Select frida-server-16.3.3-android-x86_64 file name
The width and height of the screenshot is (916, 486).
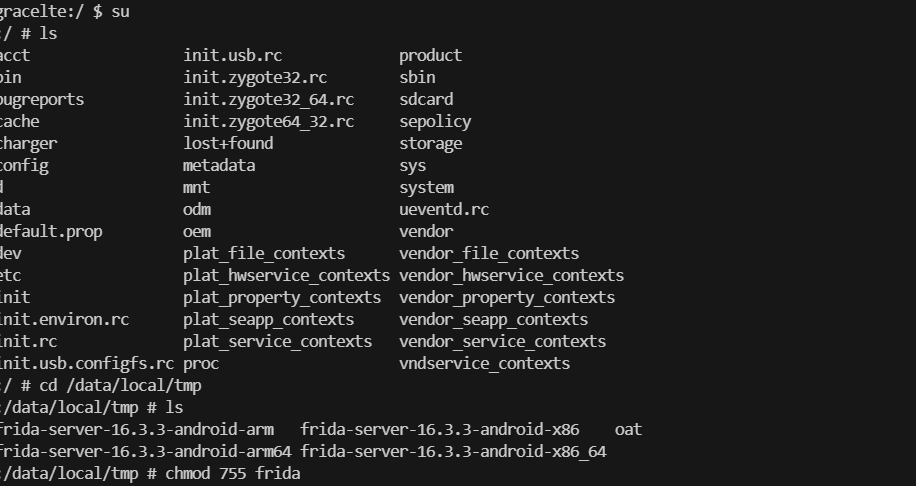(x=453, y=451)
